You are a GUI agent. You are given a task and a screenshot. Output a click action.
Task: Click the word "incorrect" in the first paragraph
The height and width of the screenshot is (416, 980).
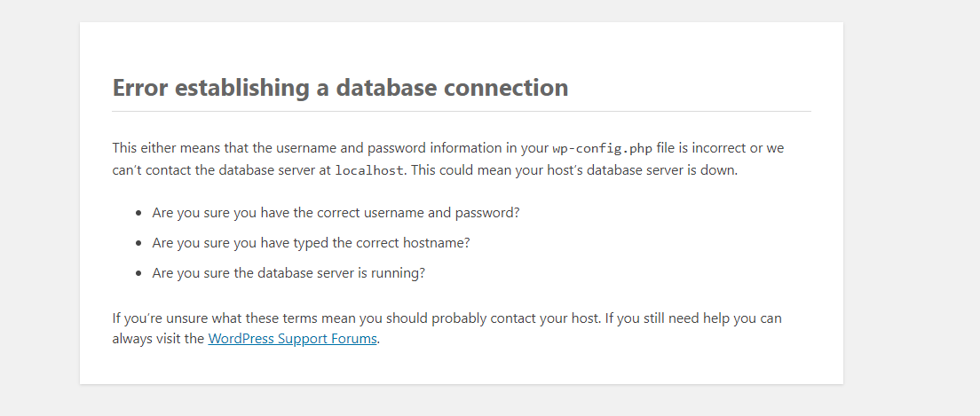click(x=717, y=148)
